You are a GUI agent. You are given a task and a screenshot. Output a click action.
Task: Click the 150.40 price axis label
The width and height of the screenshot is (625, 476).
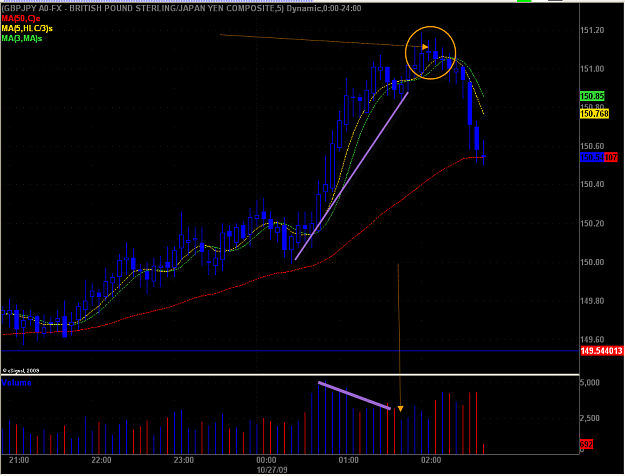(592, 184)
